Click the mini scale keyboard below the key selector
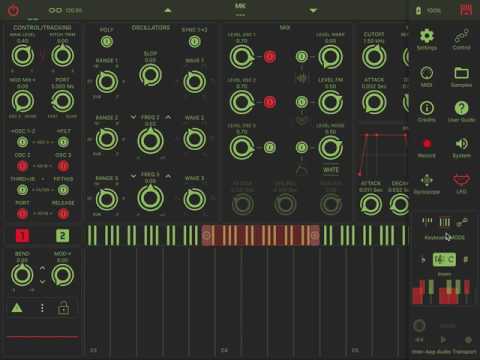The height and width of the screenshot is (360, 480). (x=442, y=292)
